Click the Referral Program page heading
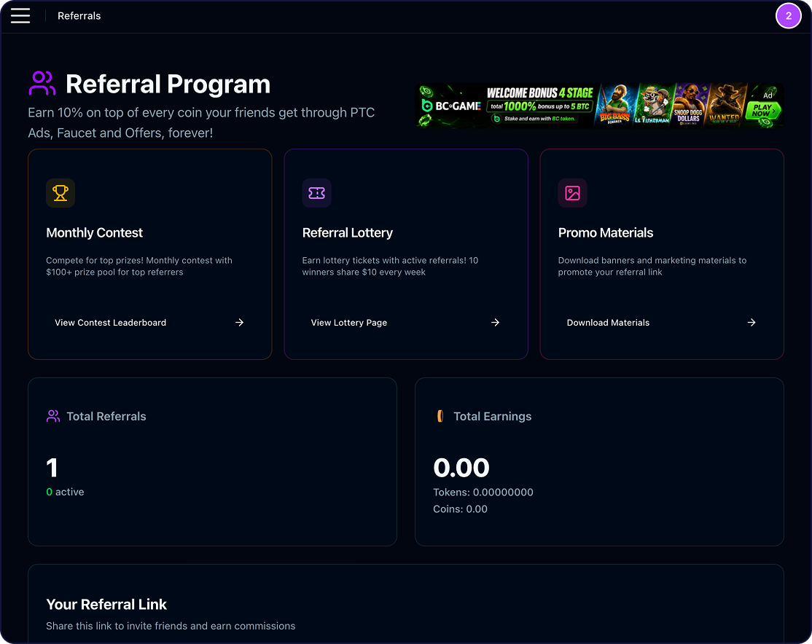Image resolution: width=812 pixels, height=644 pixels. point(168,84)
